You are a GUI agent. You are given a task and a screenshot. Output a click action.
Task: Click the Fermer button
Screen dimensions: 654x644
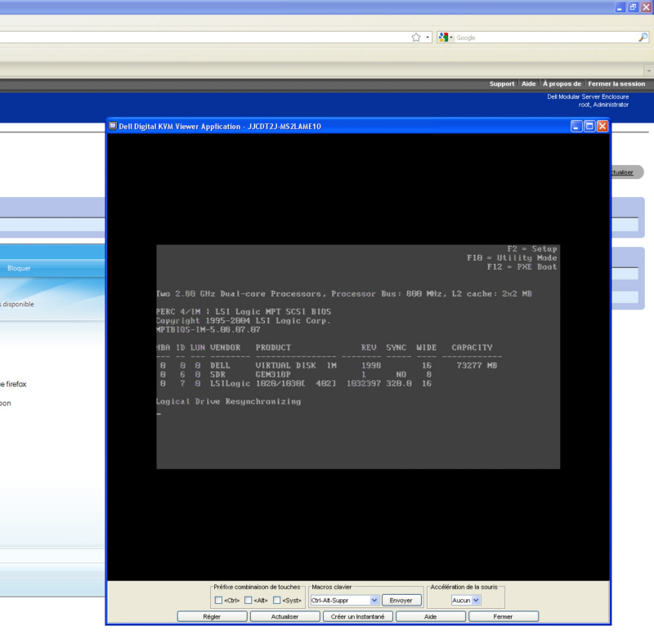[504, 616]
